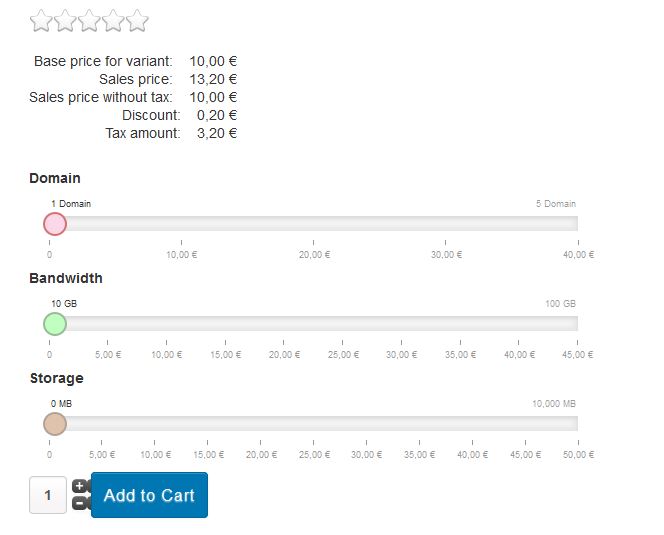664x535 pixels.
Task: Click the brown Storage slider handle
Action: click(55, 424)
